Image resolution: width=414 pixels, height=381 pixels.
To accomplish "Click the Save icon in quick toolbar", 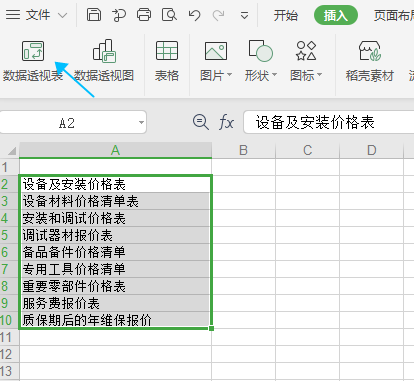I will click(x=94, y=15).
